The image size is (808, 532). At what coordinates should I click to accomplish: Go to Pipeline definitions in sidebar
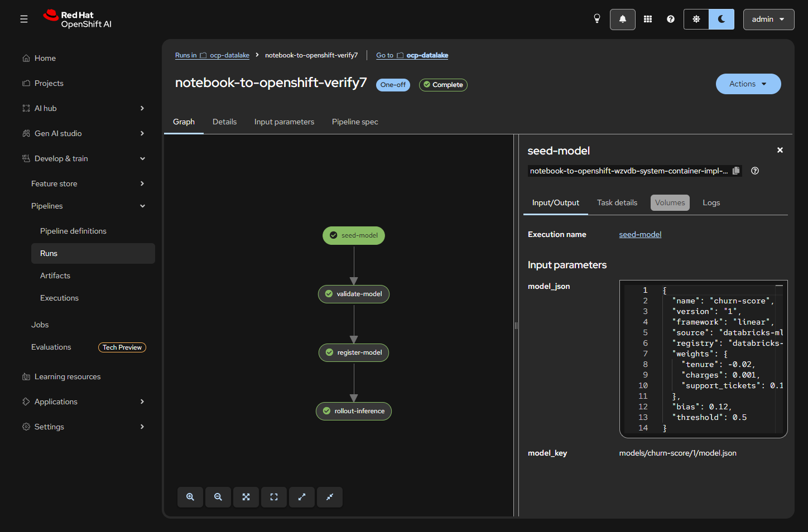(x=93, y=231)
